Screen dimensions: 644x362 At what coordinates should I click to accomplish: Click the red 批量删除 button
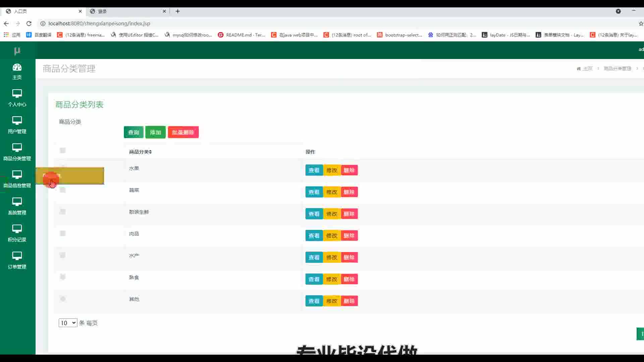(183, 132)
